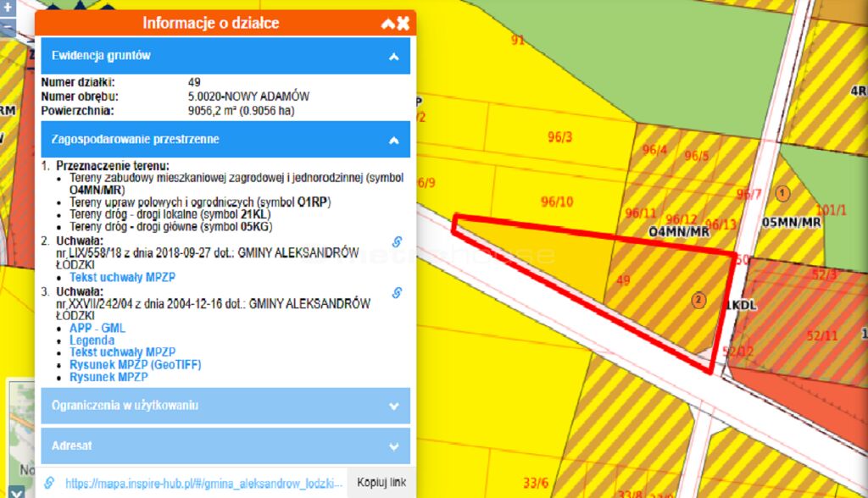This screenshot has width=868, height=498.
Task: Click link icon beside the 2018-09-27 resolution
Action: click(x=396, y=242)
